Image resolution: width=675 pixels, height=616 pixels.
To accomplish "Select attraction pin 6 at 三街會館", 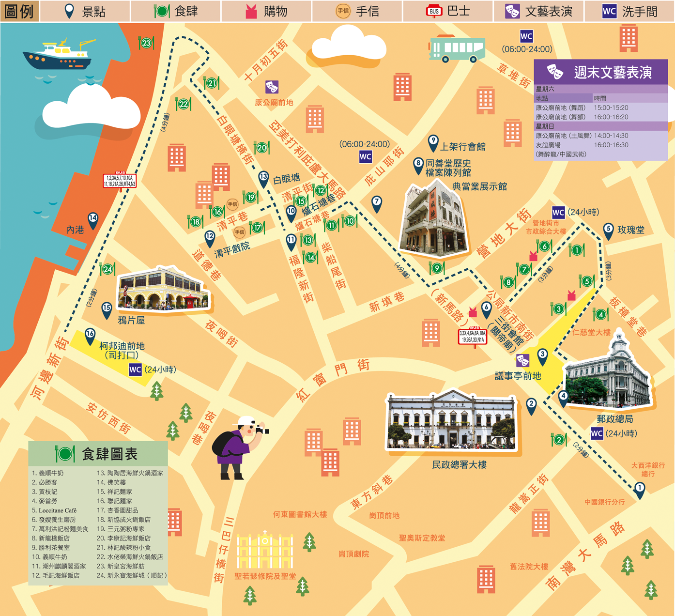I will point(486,310).
